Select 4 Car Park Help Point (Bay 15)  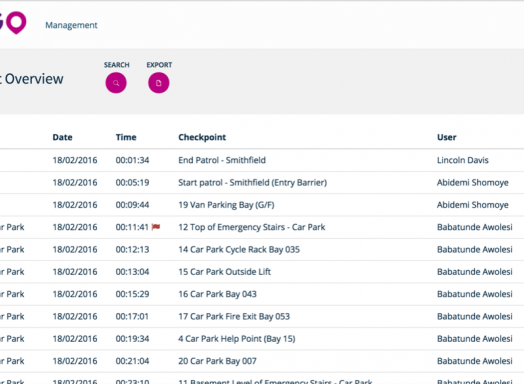click(x=237, y=339)
